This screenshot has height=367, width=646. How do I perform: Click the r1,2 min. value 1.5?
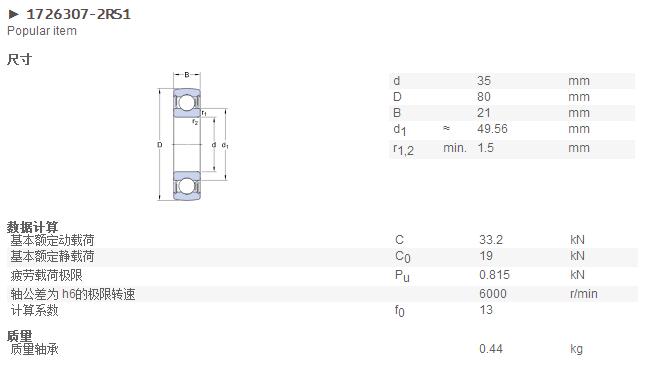point(485,148)
